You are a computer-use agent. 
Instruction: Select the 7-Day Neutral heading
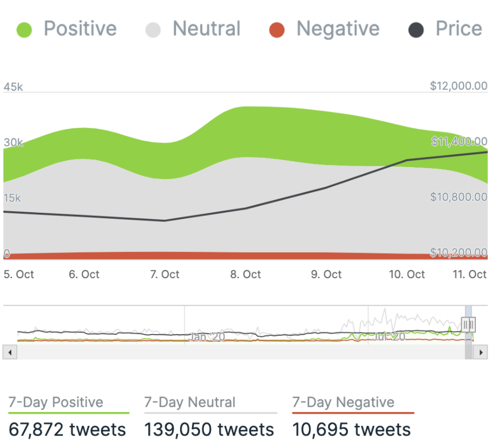[190, 402]
